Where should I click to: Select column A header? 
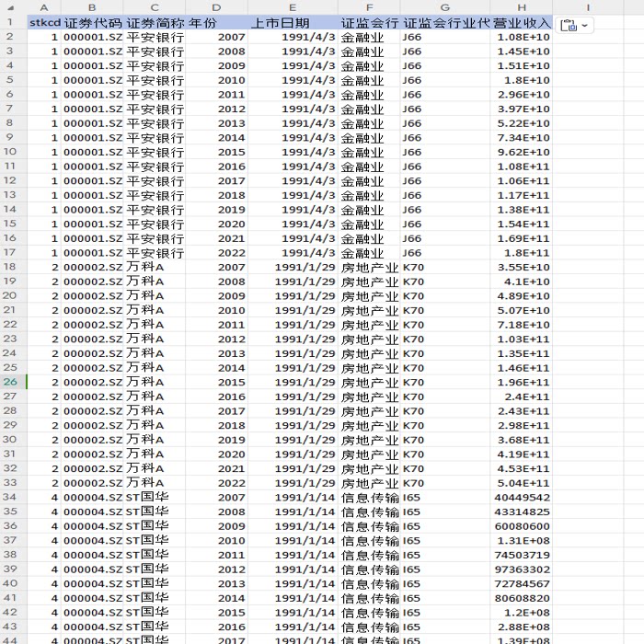[44, 7]
